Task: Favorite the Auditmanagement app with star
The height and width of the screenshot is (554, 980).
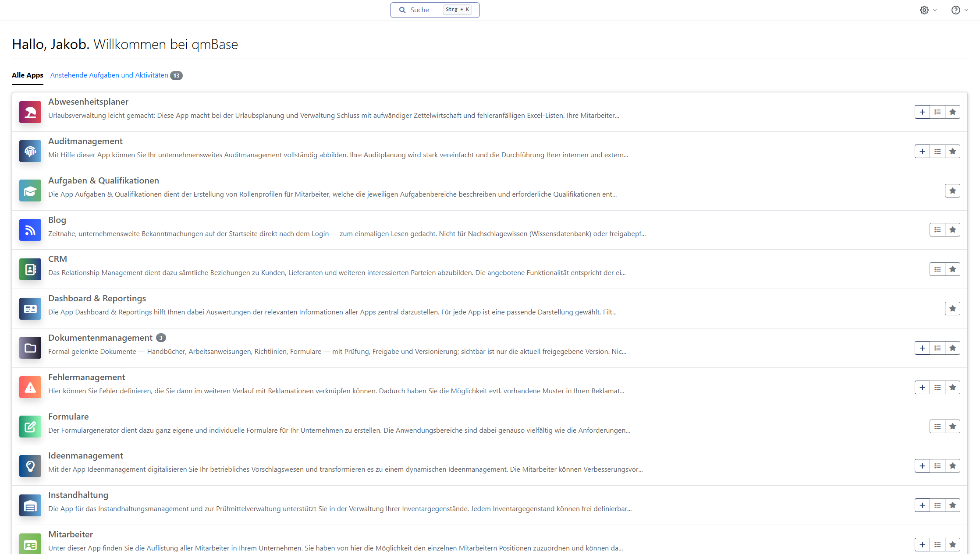Action: pyautogui.click(x=953, y=152)
